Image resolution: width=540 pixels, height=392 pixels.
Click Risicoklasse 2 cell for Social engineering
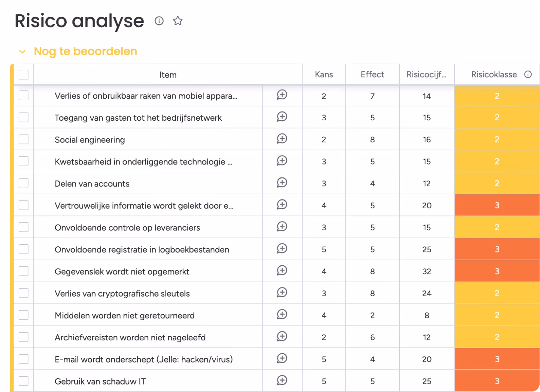coord(497,139)
